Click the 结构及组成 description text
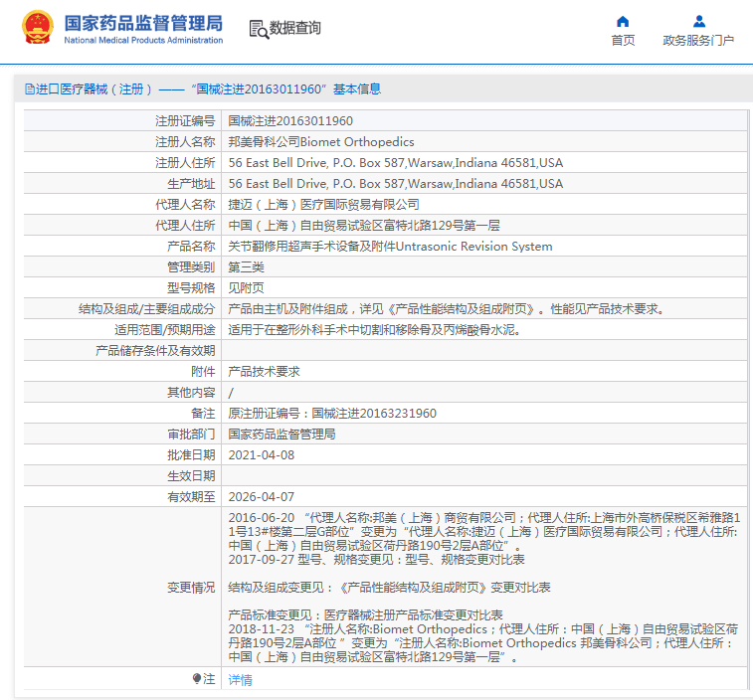753x700 pixels. point(447,309)
